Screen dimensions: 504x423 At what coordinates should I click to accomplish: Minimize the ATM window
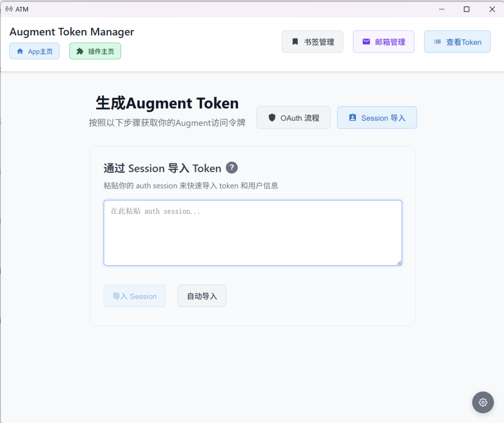[x=441, y=9]
